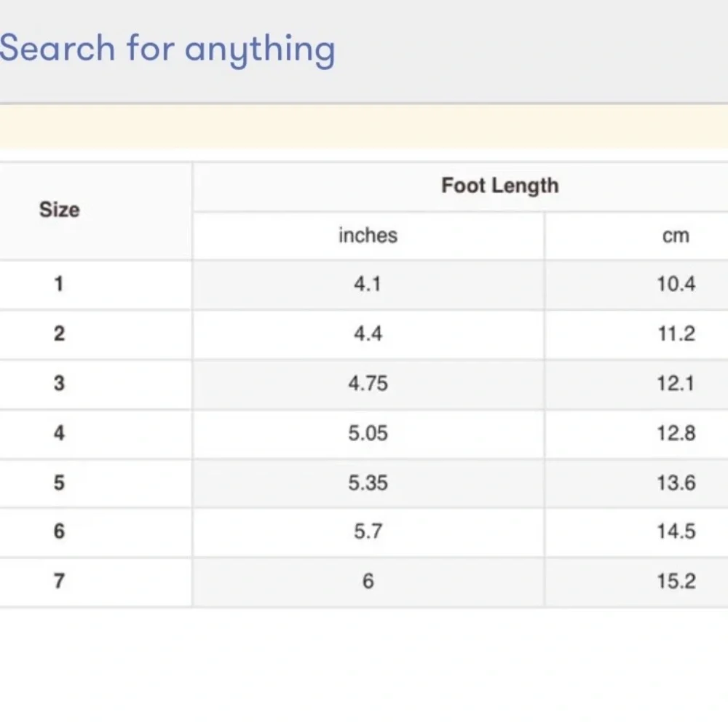Screen dimensions: 728x728
Task: Click the "4.75" inches value
Action: coord(368,384)
